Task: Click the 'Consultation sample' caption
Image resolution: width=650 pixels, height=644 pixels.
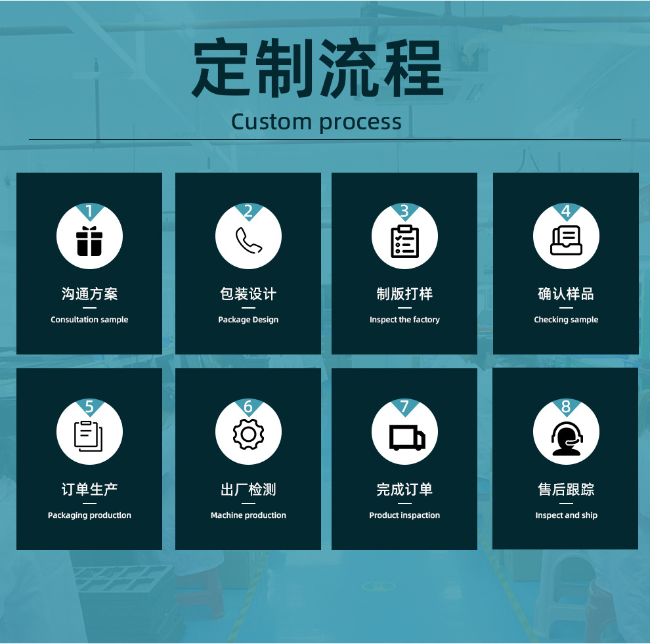Action: (89, 320)
